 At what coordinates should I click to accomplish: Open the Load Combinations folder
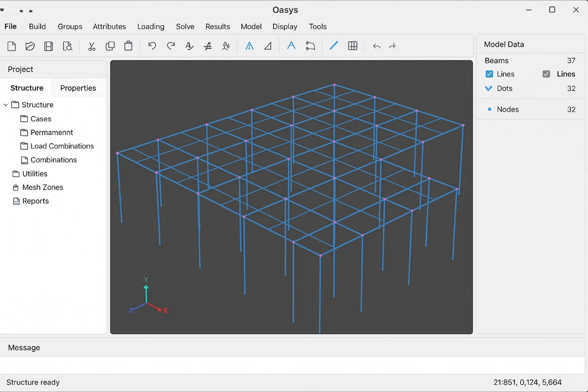pyautogui.click(x=62, y=146)
